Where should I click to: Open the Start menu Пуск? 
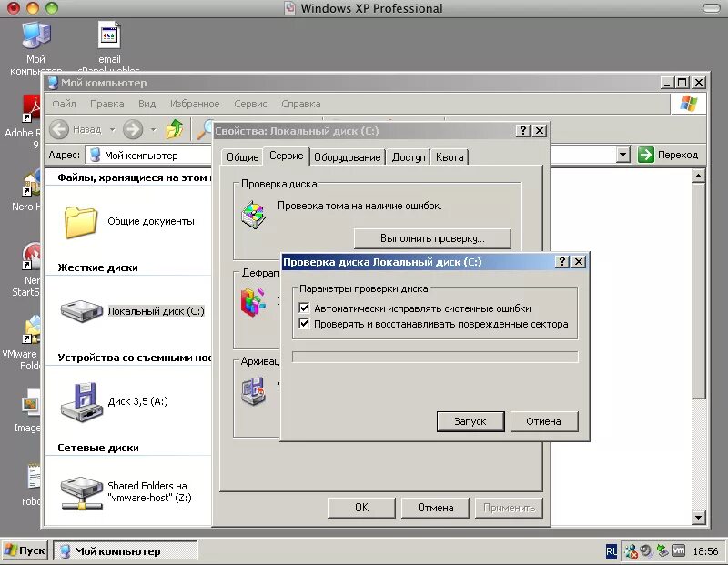click(25, 551)
